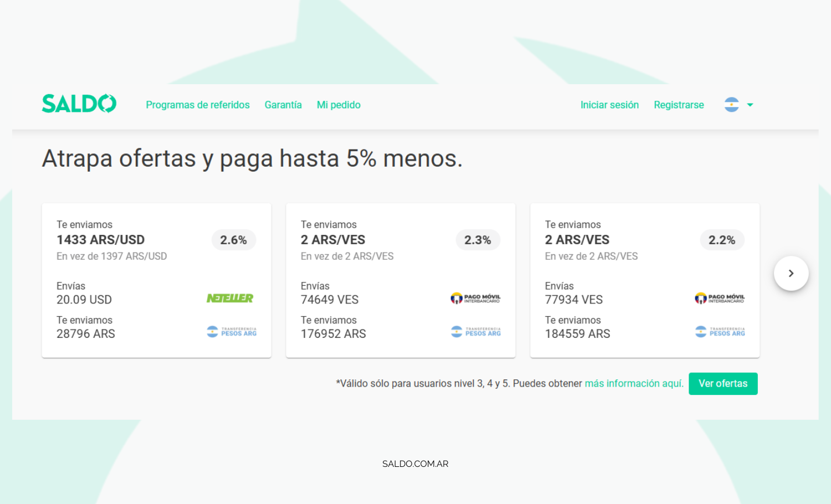Screen dimensions: 831x504
Task: Expand the country selector dropdown arrow
Action: point(750,105)
